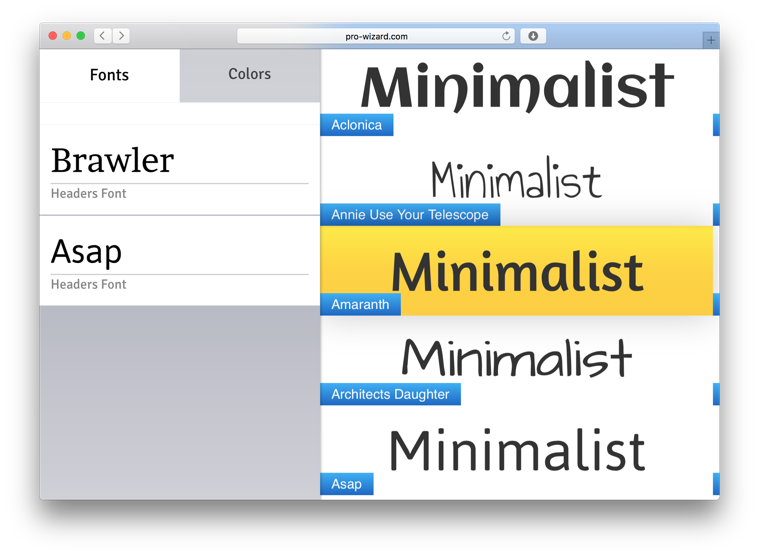759x556 pixels.
Task: Select the highlighted Amaranth font preview
Action: click(x=516, y=271)
